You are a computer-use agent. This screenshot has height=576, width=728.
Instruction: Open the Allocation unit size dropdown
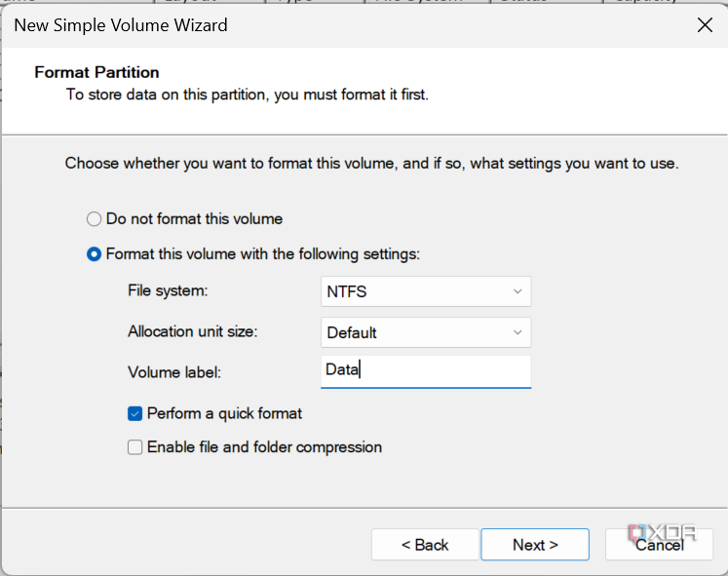point(425,332)
